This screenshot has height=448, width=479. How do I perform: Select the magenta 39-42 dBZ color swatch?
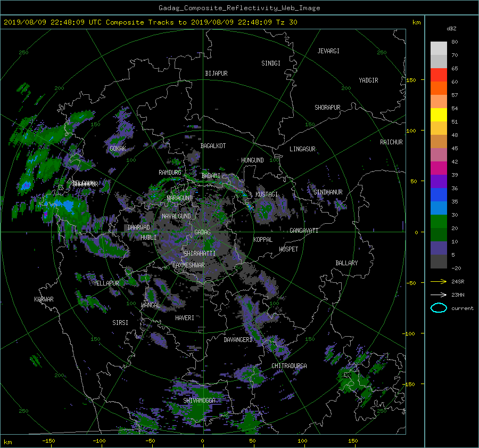tap(439, 168)
